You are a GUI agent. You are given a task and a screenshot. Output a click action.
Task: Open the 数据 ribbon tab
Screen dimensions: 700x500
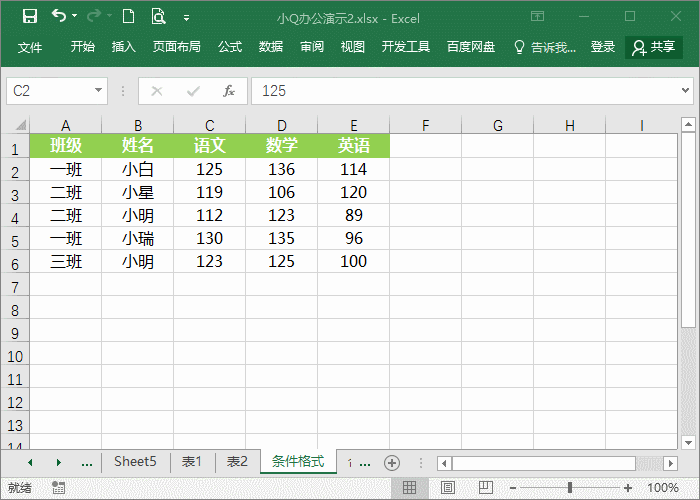click(271, 47)
